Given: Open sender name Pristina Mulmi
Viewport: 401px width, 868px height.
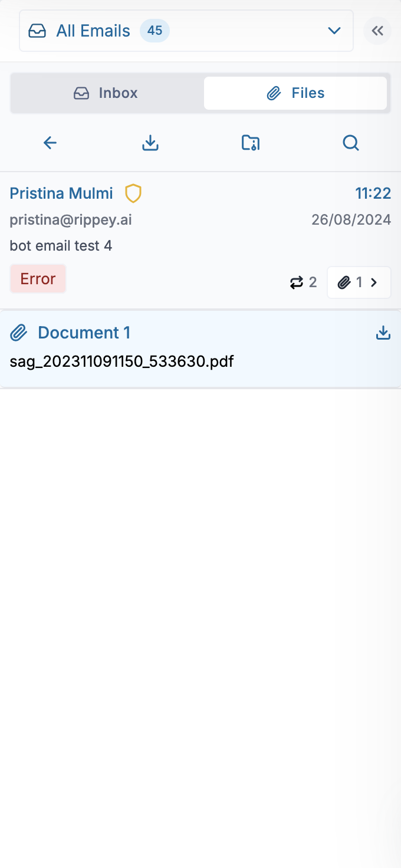Looking at the screenshot, I should (61, 193).
